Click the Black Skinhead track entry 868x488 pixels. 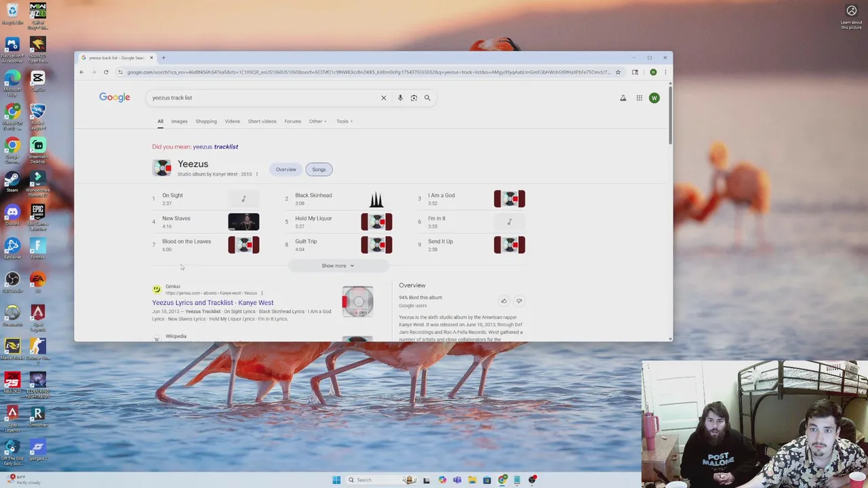339,199
